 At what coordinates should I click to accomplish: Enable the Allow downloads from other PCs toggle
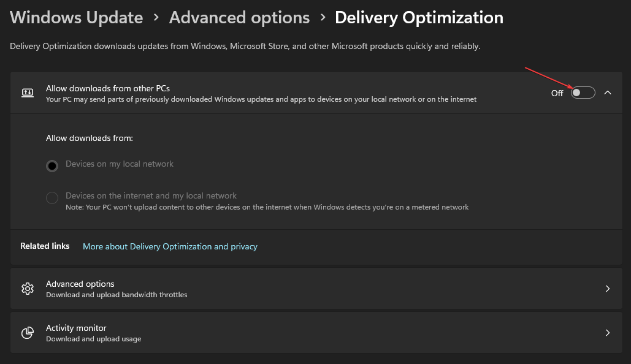pos(581,93)
